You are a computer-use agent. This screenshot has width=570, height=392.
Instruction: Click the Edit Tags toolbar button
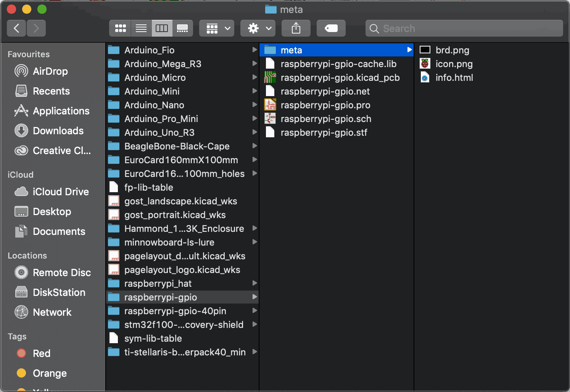point(331,28)
